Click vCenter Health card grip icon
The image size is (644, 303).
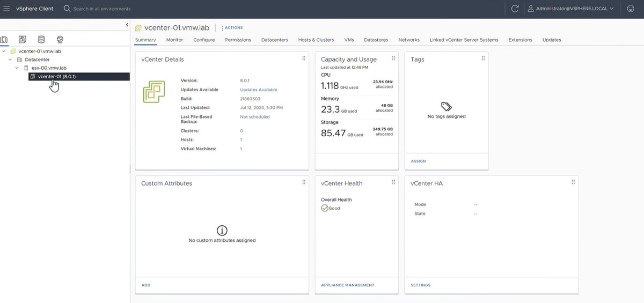click(x=393, y=182)
